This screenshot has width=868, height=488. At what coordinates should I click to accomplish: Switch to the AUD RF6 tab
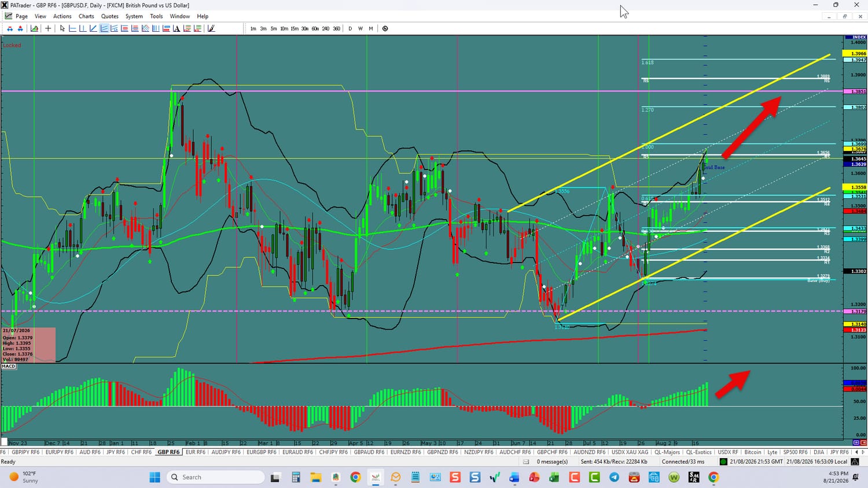pyautogui.click(x=90, y=452)
